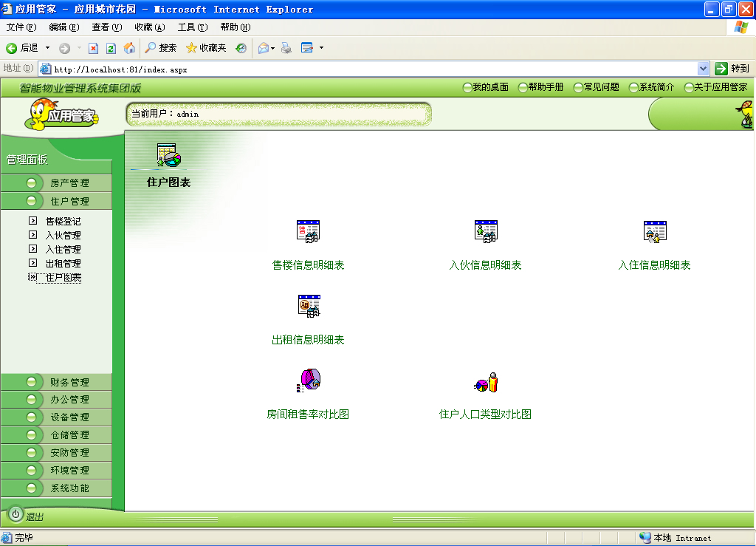Select 售楼登记 in the sidebar tree
The width and height of the screenshot is (756, 546).
coord(63,222)
